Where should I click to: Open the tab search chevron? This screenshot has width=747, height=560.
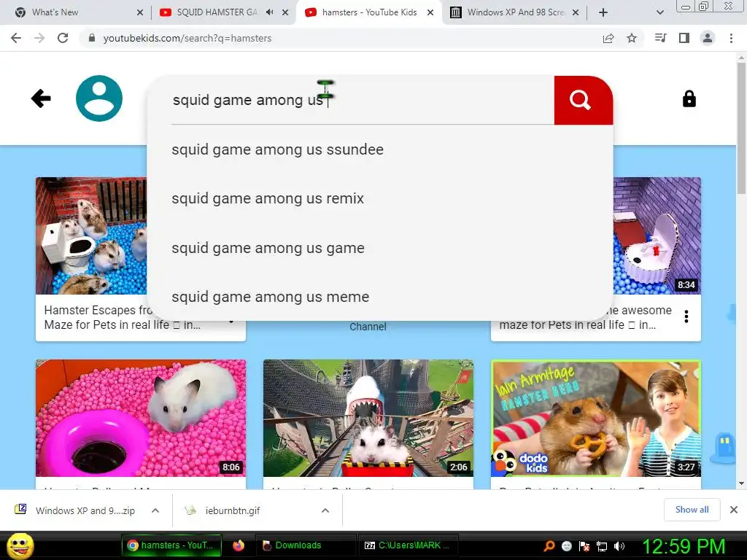coord(659,12)
